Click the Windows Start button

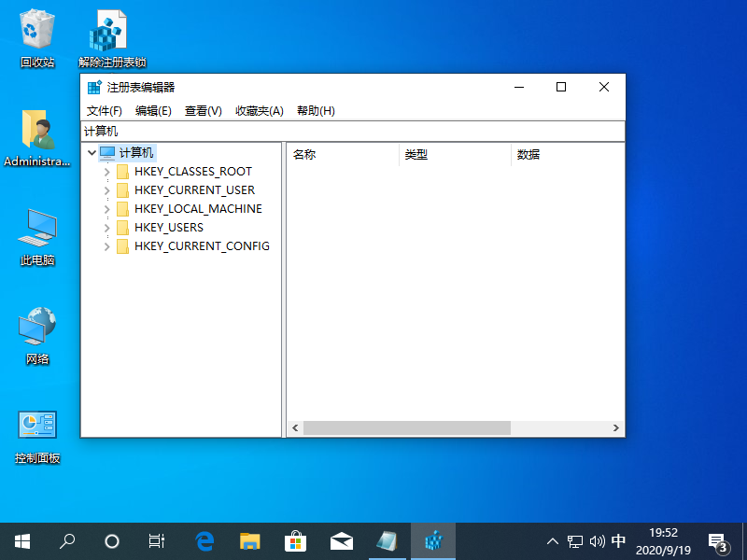coord(21,541)
